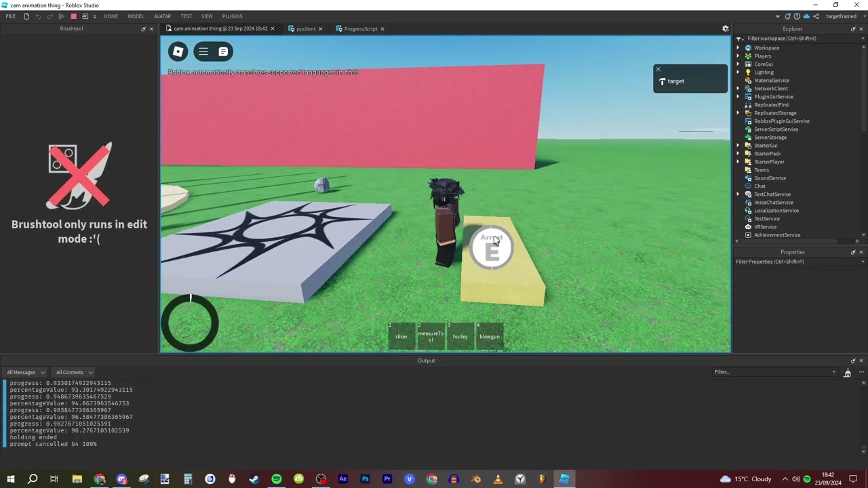
Task: Switch to the ProgressScript tab
Action: 360,28
